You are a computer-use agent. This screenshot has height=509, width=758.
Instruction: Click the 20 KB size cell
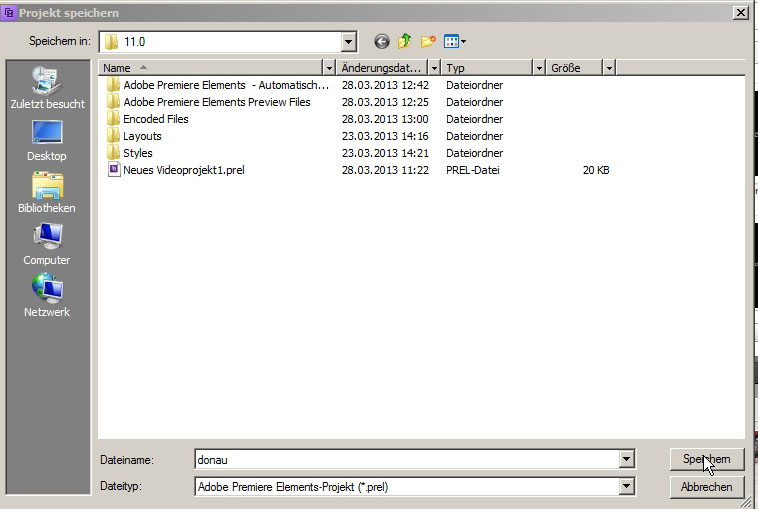coord(596,170)
